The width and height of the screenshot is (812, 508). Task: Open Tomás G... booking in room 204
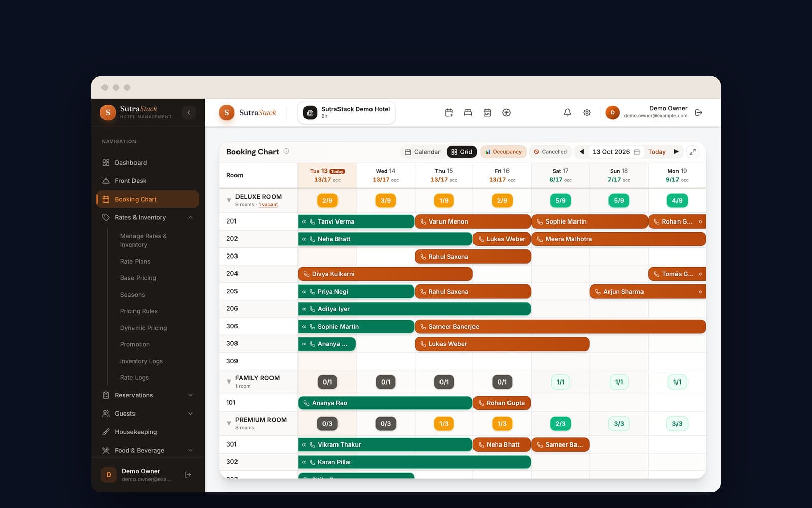[677, 274]
